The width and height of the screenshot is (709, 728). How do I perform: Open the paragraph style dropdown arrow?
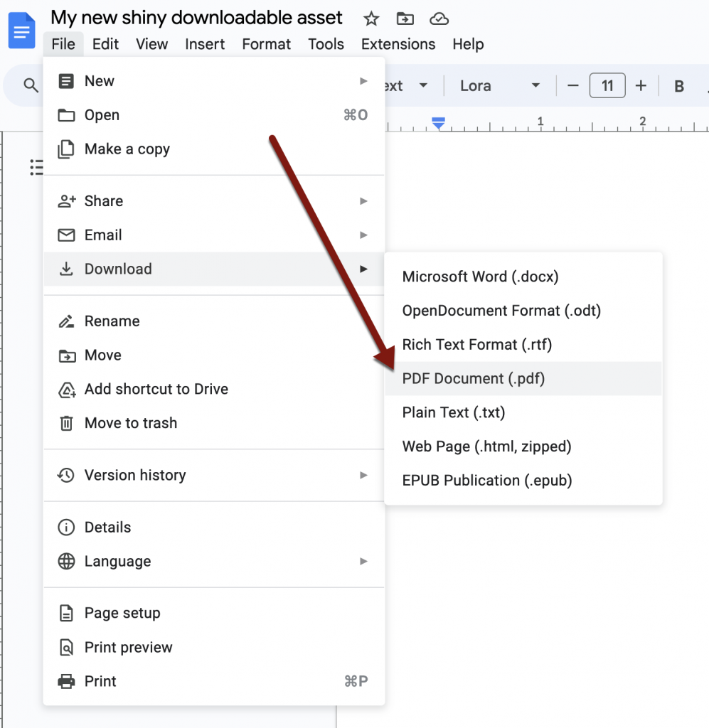pyautogui.click(x=423, y=85)
